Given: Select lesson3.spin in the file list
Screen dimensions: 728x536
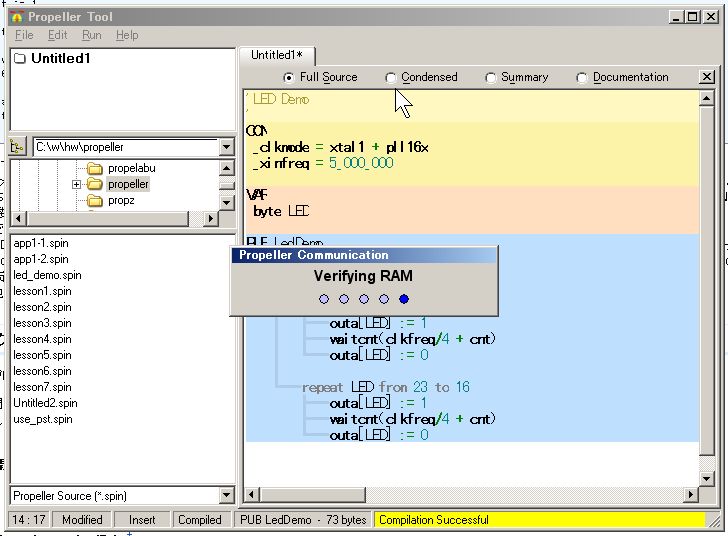Looking at the screenshot, I should click(42, 323).
